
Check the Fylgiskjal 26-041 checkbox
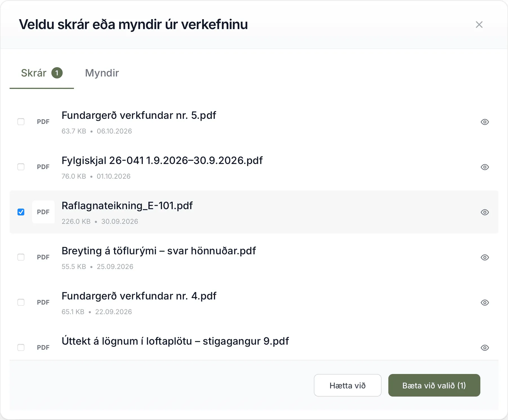pos(21,167)
